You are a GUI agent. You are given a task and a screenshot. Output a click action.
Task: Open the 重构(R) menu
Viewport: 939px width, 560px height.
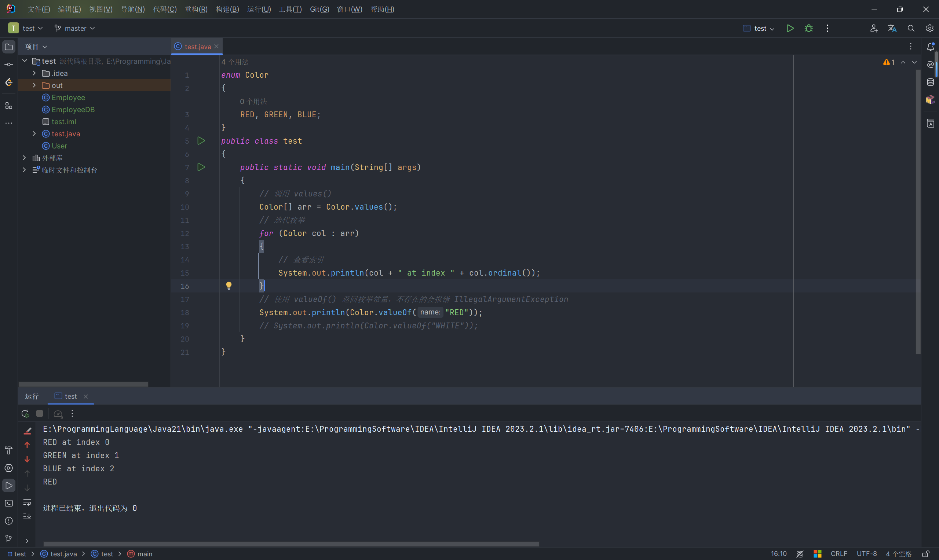point(196,9)
